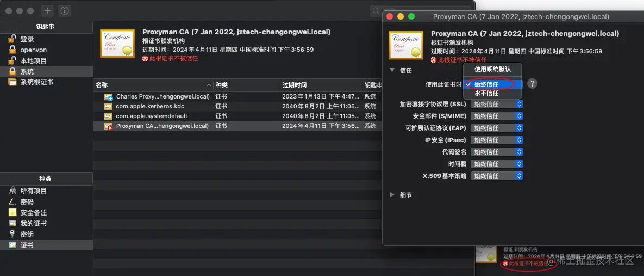Click the certificate thumbnail in Proxyman CA dialog

[x=406, y=45]
